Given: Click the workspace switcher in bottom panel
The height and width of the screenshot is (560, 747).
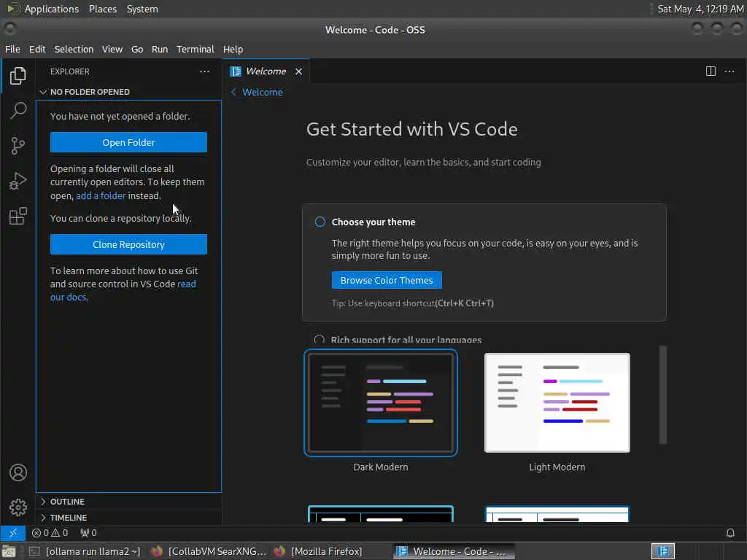Looking at the screenshot, I should [x=662, y=551].
